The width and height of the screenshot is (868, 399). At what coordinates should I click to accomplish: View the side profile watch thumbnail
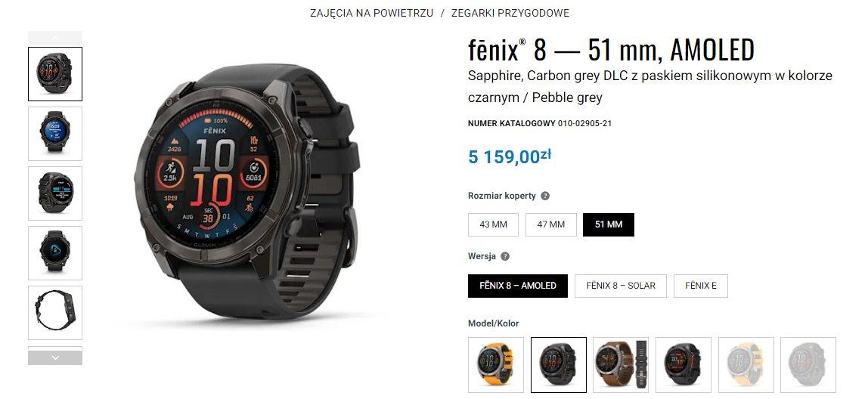[x=55, y=313]
